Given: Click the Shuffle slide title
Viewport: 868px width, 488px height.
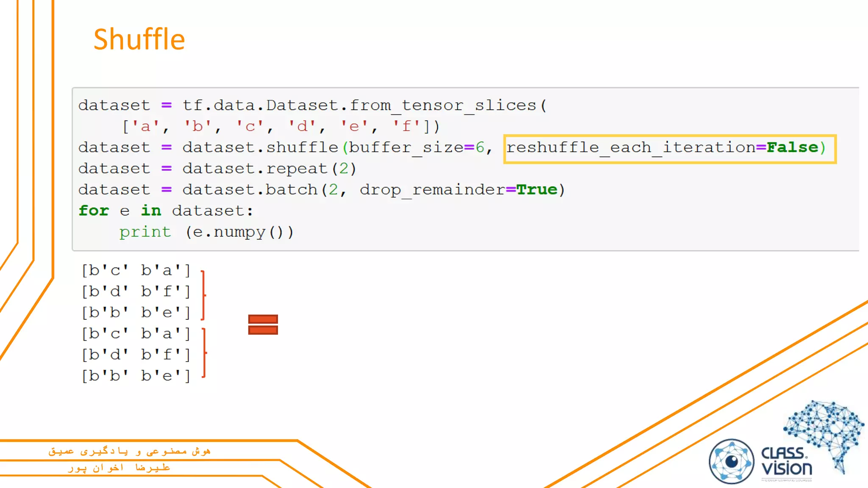Looking at the screenshot, I should (x=139, y=39).
